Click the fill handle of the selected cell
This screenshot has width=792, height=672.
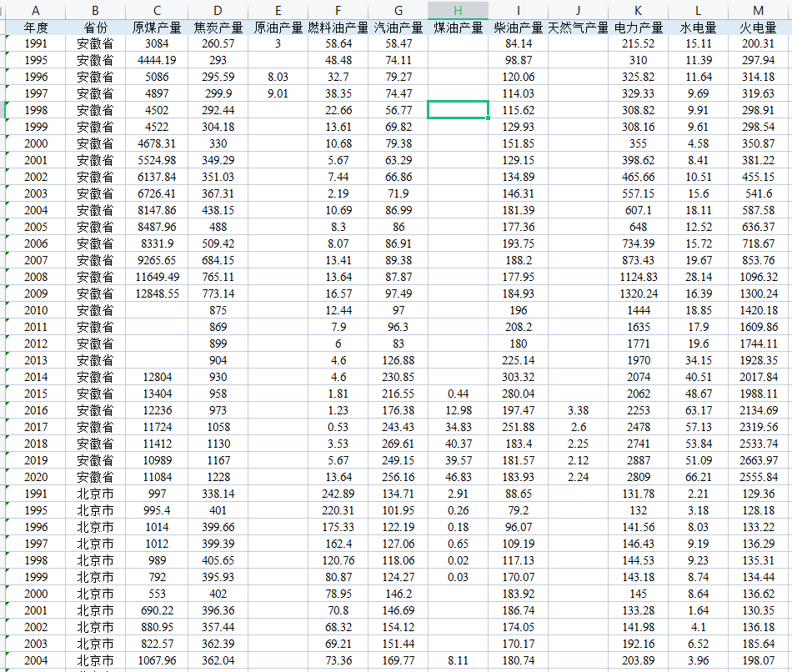tap(486, 118)
